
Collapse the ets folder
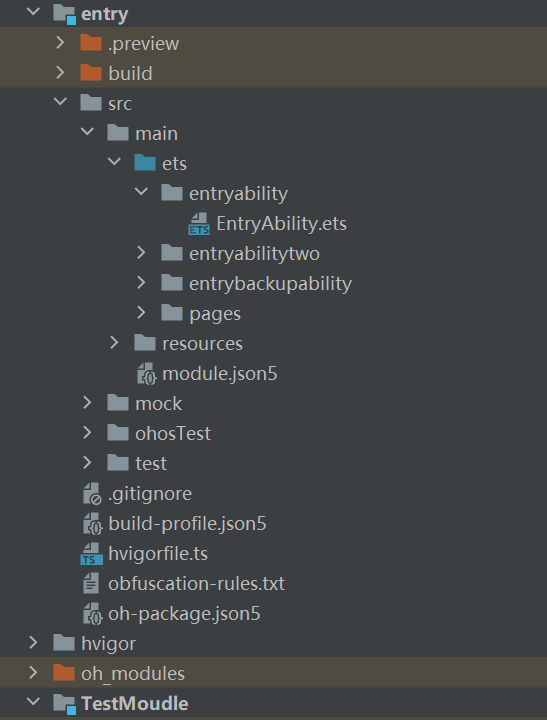114,162
